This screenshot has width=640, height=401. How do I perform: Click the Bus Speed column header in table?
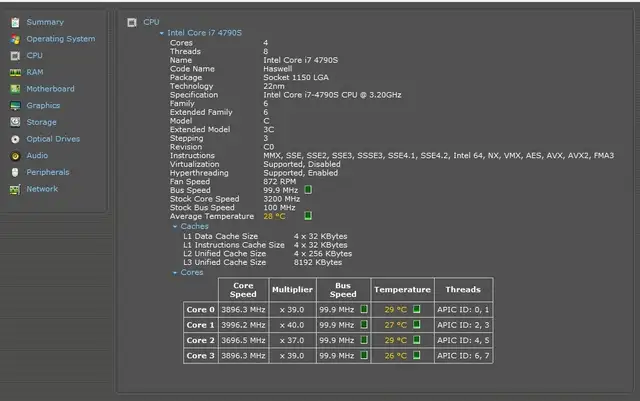tap(343, 290)
